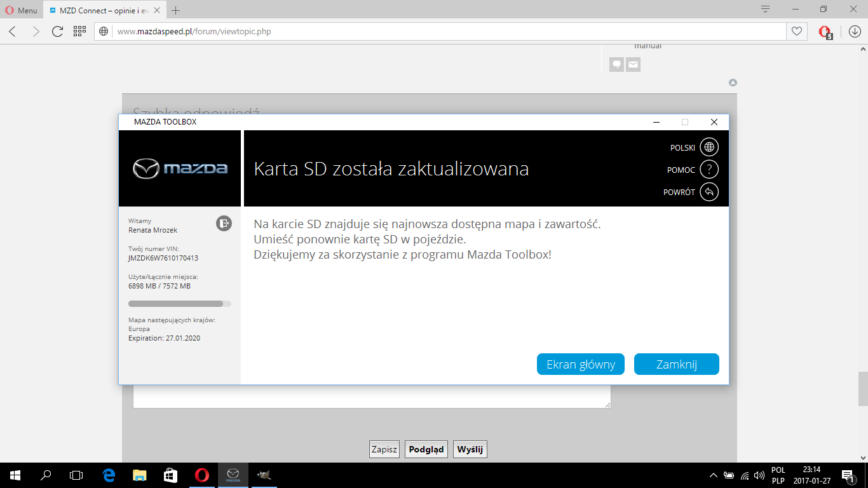Open the Opera downloads arrow icon

point(855,31)
